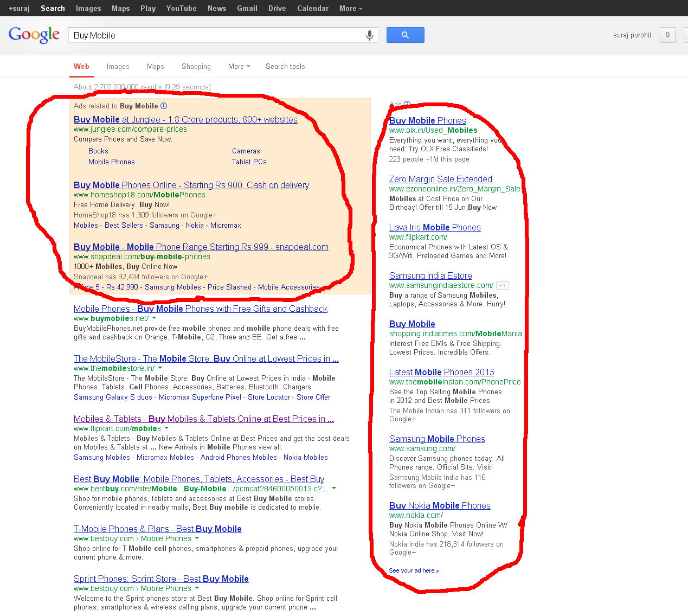Open Sprint Phones: Sprint Store result
688x616 pixels.
161,579
